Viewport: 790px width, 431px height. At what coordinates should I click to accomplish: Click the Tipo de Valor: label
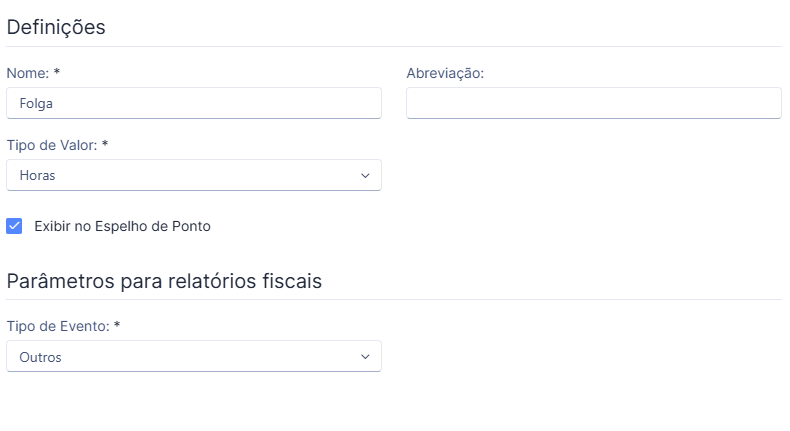click(52, 145)
